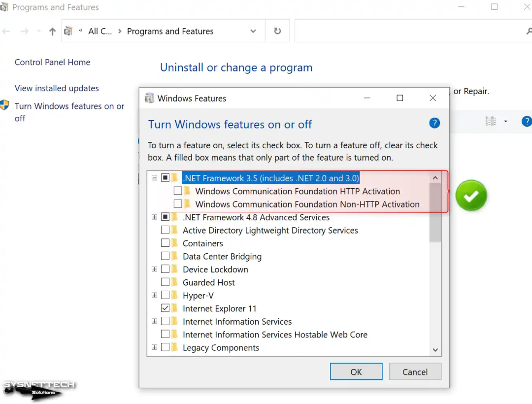Click the Control Panel icon in the address bar
The height and width of the screenshot is (404, 532).
(x=68, y=31)
